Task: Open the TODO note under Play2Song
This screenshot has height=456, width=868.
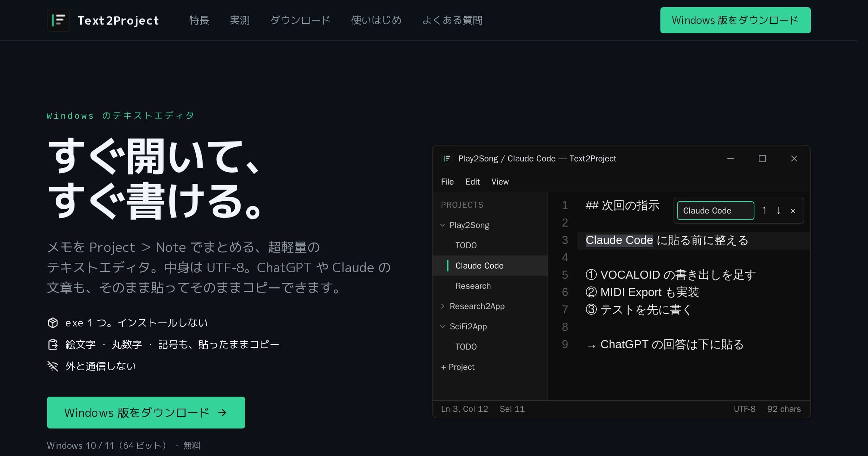Action: [490, 245]
